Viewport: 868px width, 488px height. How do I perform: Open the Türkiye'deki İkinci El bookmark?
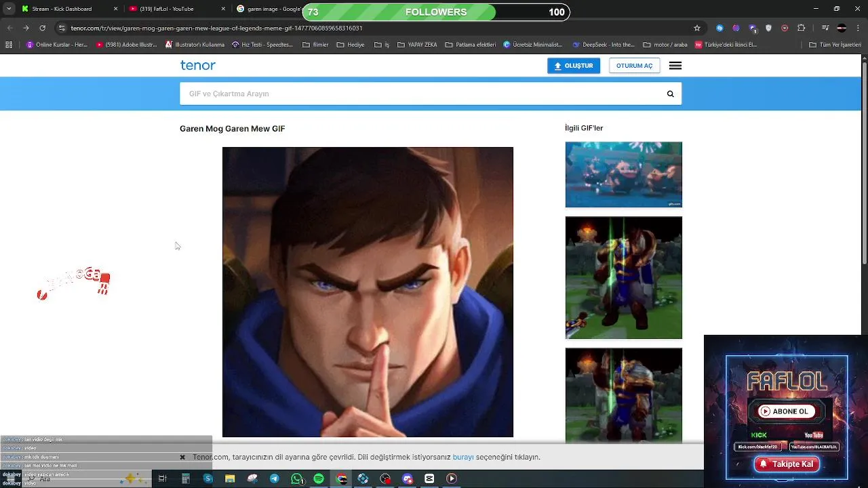[726, 45]
